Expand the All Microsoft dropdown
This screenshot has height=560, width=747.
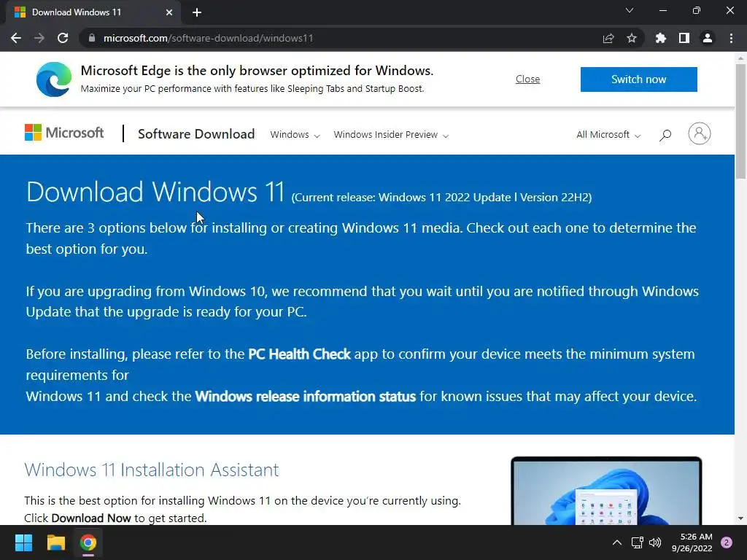tap(608, 135)
